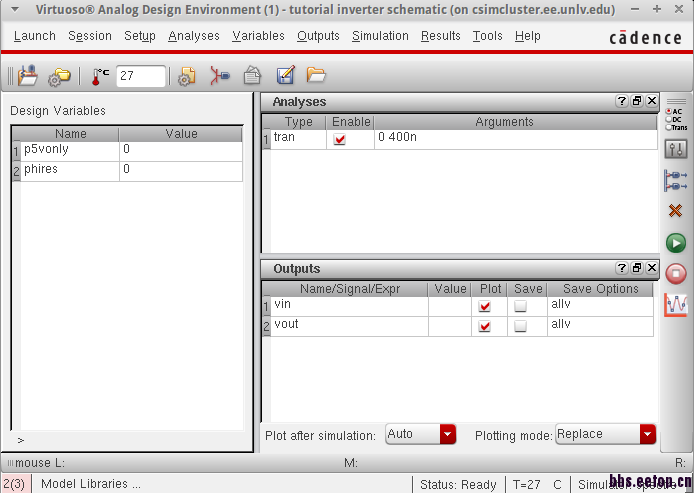Toggle Save checkbox for vout

520,326
